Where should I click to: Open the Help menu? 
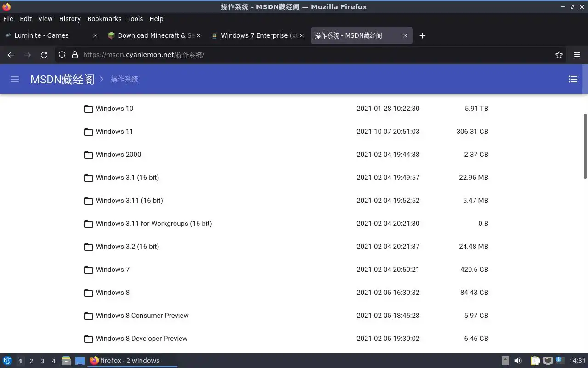pyautogui.click(x=156, y=19)
